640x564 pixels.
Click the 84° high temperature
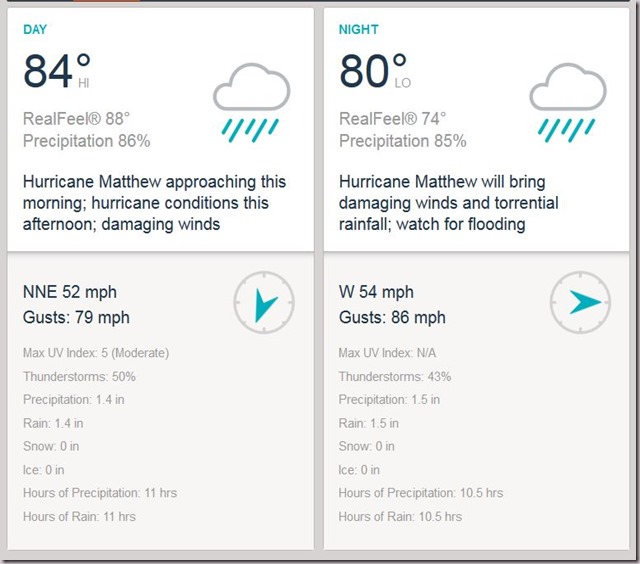coord(57,71)
